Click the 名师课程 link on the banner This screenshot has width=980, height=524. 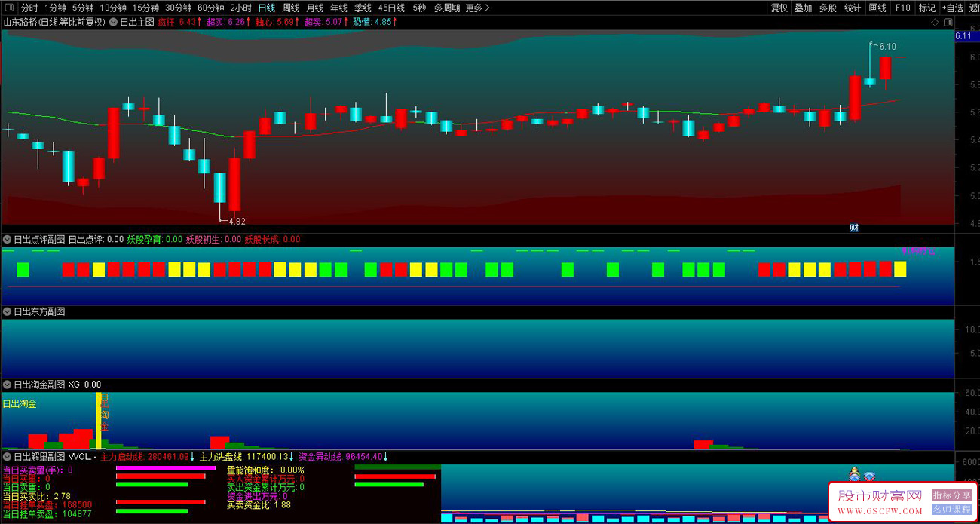point(952,510)
